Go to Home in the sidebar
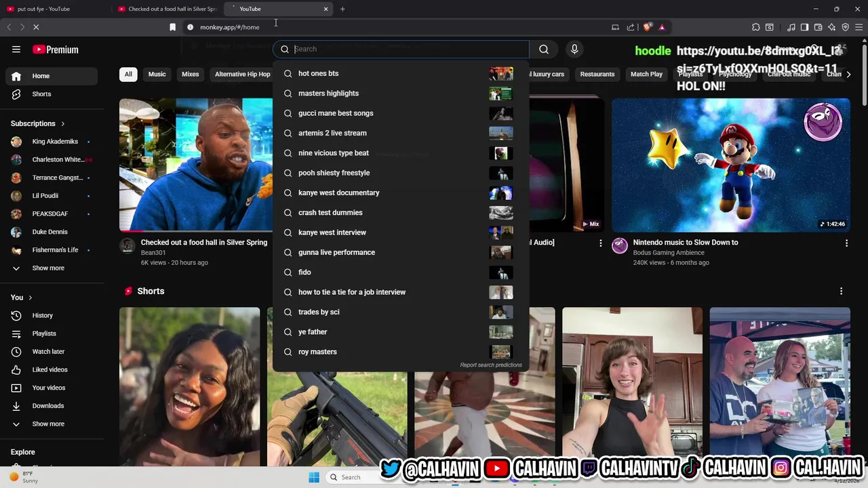Screen dimensions: 868x488 click(52, 76)
